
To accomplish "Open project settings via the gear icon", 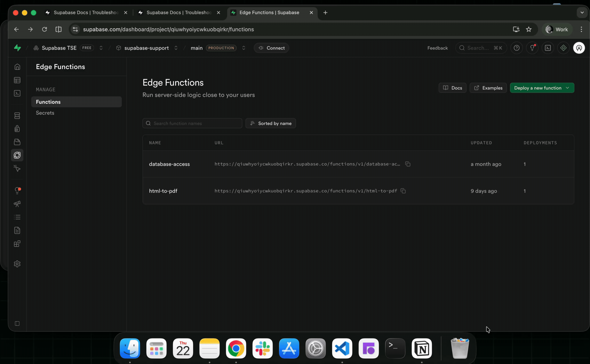I will point(17,264).
